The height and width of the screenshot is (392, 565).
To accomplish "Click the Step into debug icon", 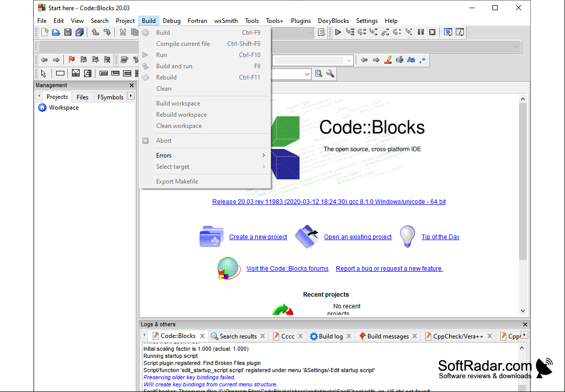I will [374, 32].
